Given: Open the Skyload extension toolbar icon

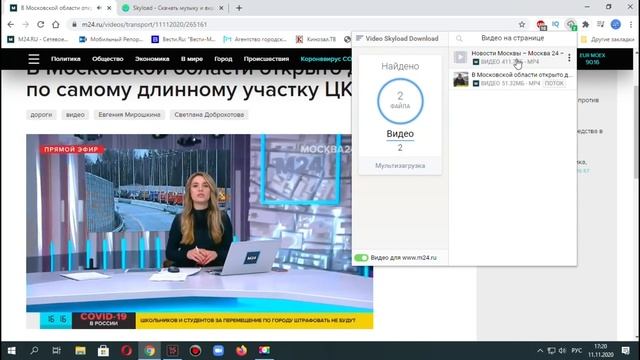Looking at the screenshot, I should (571, 24).
